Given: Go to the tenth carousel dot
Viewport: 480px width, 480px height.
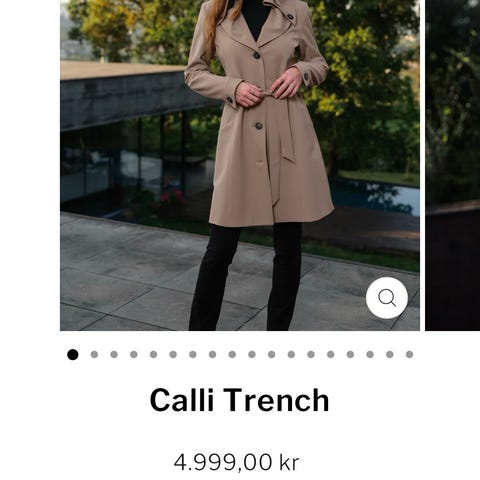Looking at the screenshot, I should point(252,354).
